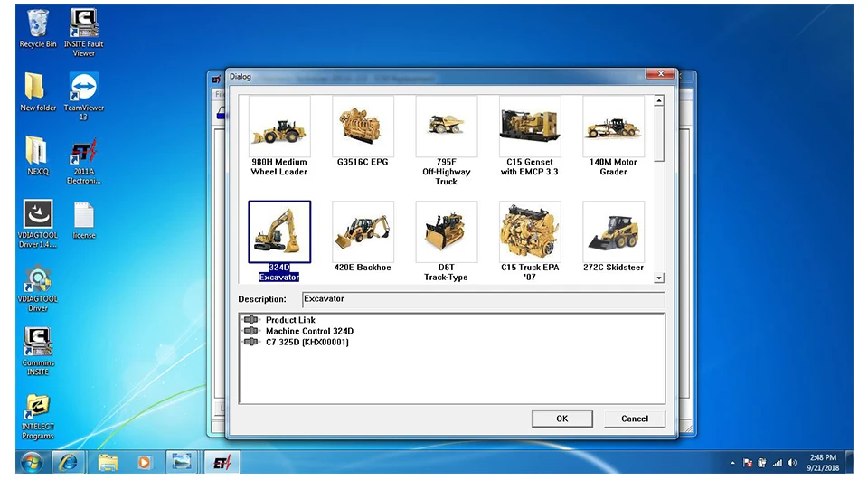Screen dimensions: 868x480
Task: Select the 324D Excavator thumbnail
Action: click(x=279, y=231)
